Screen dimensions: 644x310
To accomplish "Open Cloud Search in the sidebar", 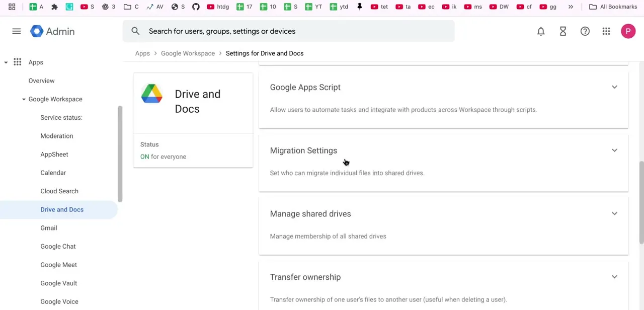I will [59, 191].
